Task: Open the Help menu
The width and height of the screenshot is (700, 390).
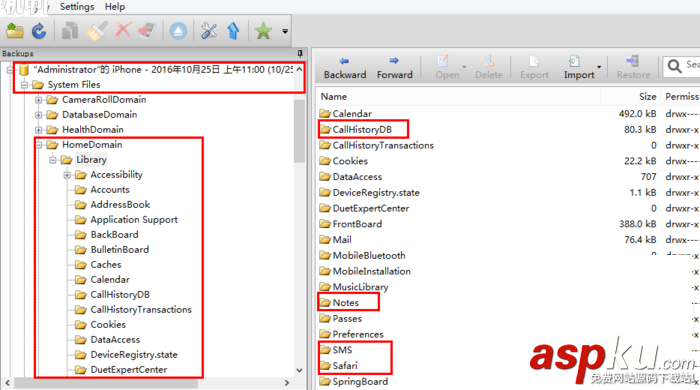Action: 115,7
